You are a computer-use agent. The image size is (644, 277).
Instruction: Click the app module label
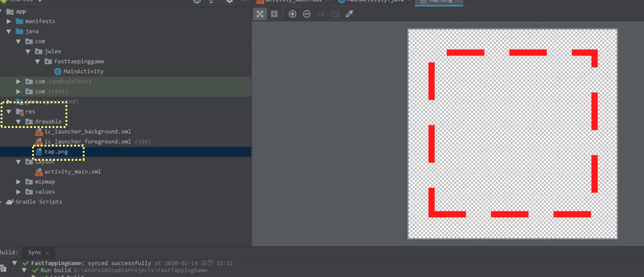(20, 11)
